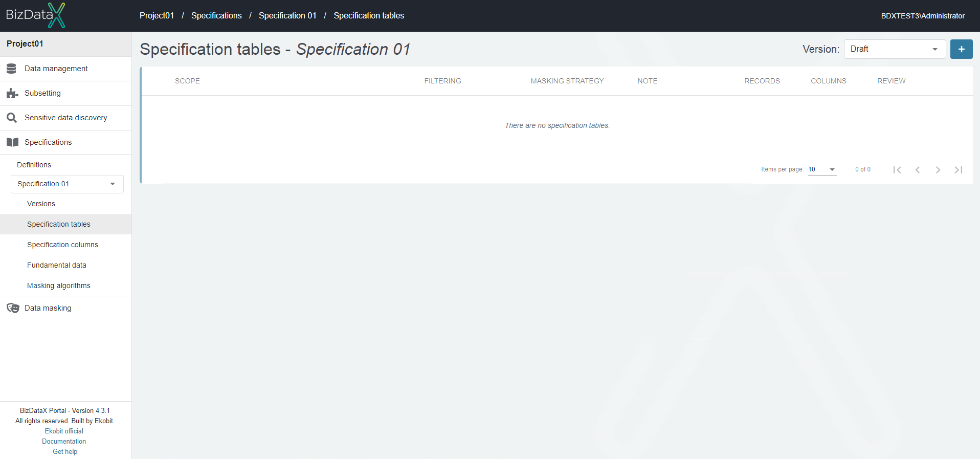The width and height of the screenshot is (980, 459).
Task: Click the MASKING STRATEGY column header
Action: (x=567, y=81)
